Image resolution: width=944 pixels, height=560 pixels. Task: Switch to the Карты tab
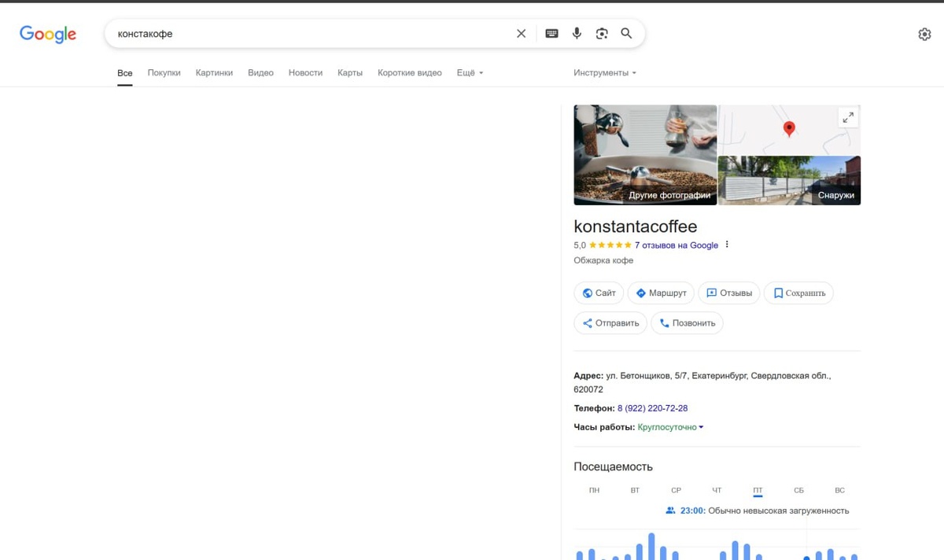click(350, 73)
